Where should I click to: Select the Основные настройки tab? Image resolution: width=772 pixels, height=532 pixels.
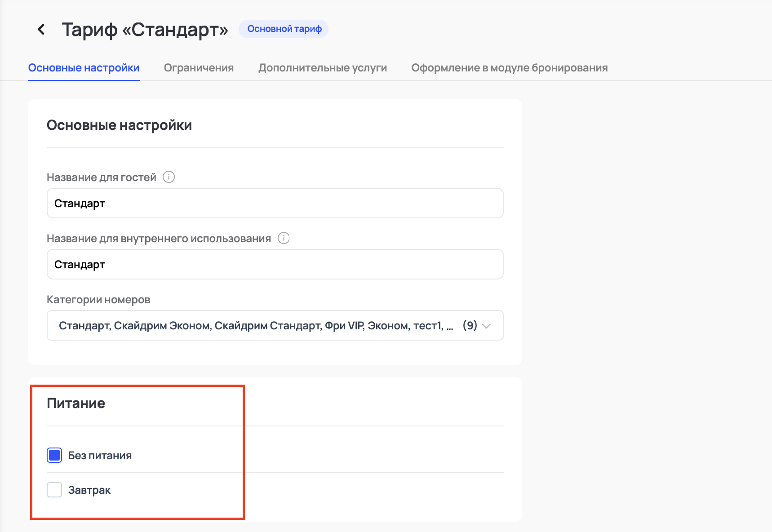[x=84, y=68]
